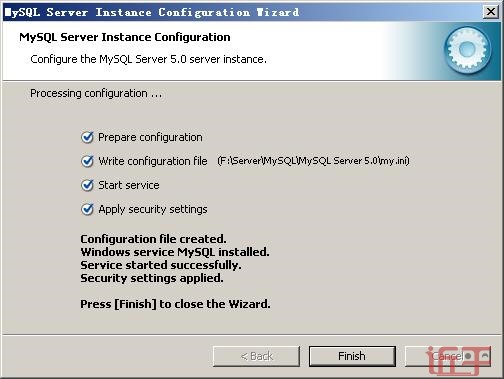Click the Prepare configuration check icon
Screen dimensions: 504x379
click(x=87, y=137)
